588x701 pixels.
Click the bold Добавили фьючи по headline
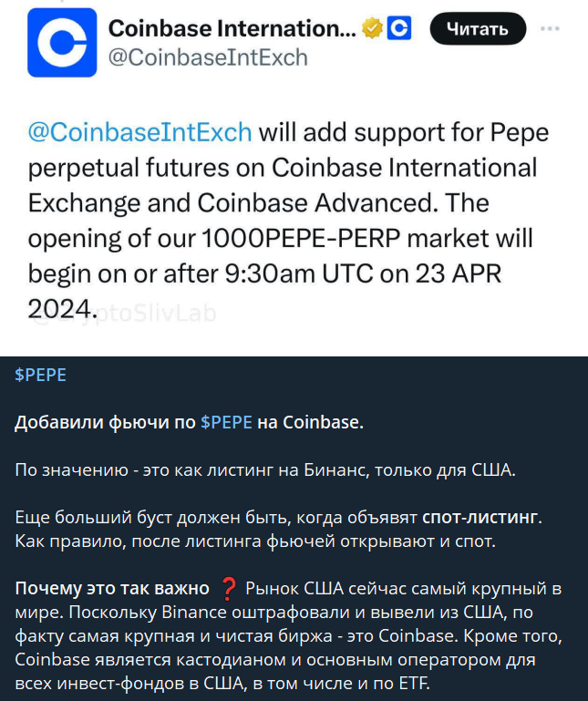105,422
